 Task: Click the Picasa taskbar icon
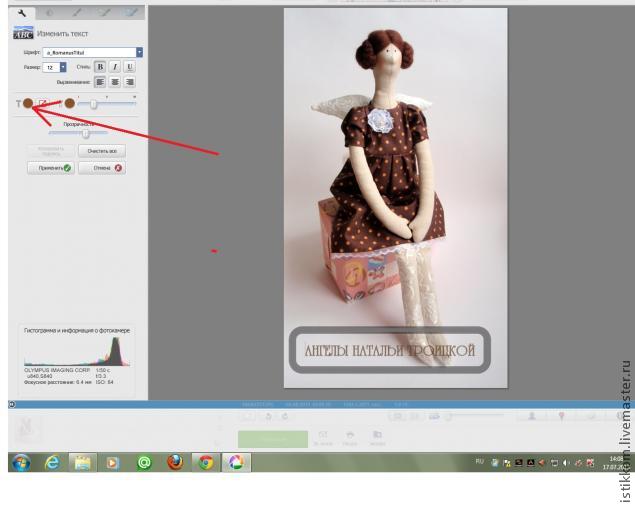[236, 462]
